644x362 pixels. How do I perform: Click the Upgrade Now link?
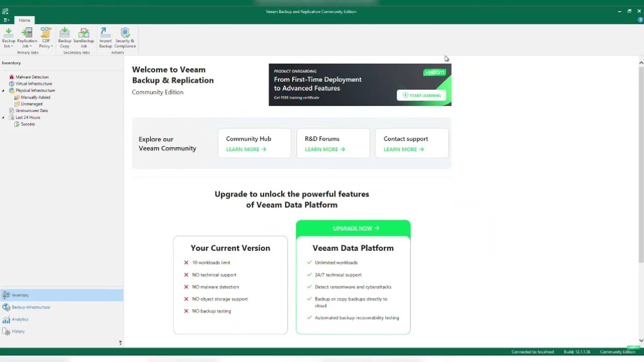pyautogui.click(x=353, y=228)
